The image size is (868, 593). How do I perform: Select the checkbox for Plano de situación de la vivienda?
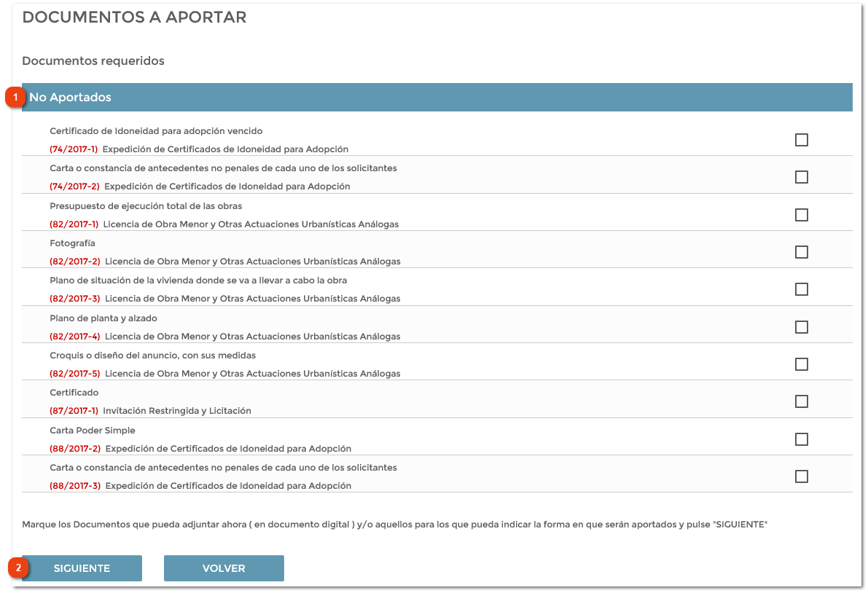pyautogui.click(x=802, y=289)
